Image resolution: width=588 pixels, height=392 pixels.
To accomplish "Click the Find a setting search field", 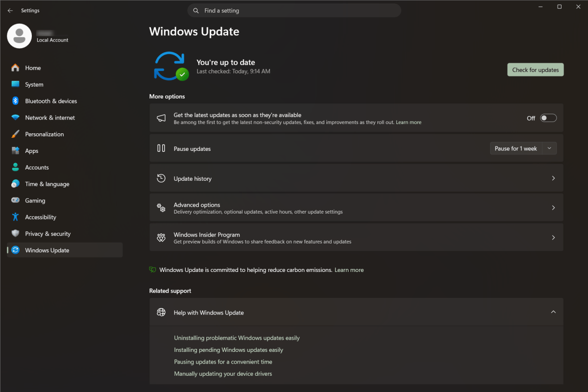I will coord(294,10).
